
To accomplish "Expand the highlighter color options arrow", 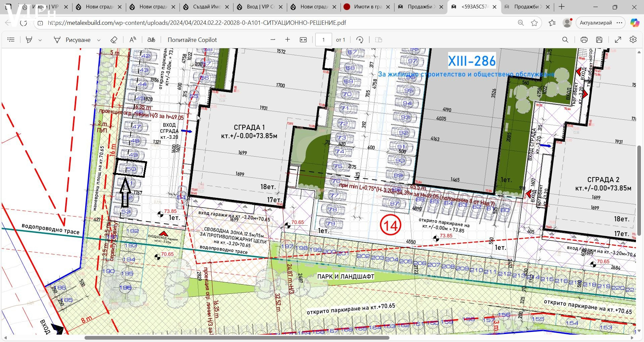I will pos(40,40).
